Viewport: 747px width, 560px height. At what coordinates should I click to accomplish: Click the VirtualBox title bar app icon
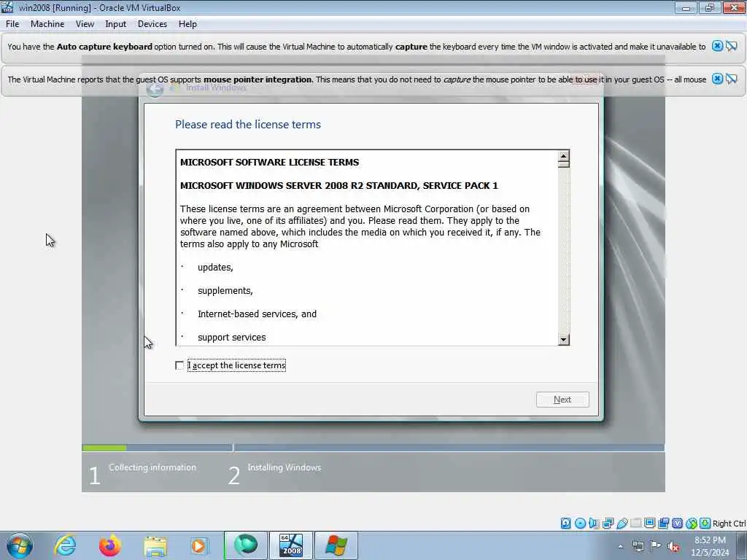(7, 7)
